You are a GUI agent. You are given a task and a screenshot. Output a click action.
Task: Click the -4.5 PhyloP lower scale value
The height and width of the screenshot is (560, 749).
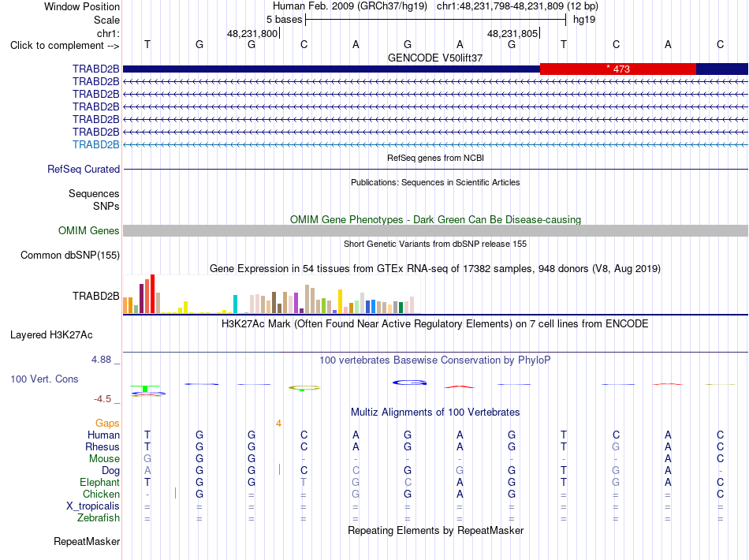(102, 399)
